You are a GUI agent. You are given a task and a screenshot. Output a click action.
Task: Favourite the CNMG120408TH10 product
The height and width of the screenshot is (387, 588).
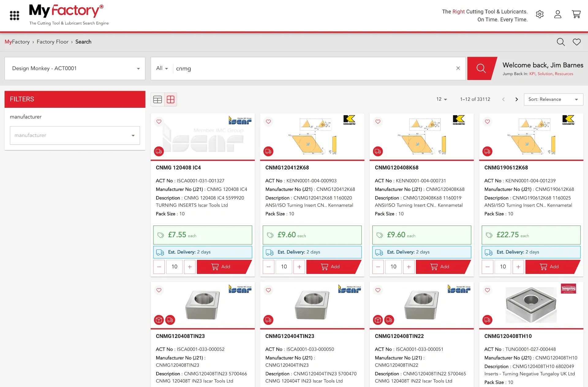click(x=487, y=290)
